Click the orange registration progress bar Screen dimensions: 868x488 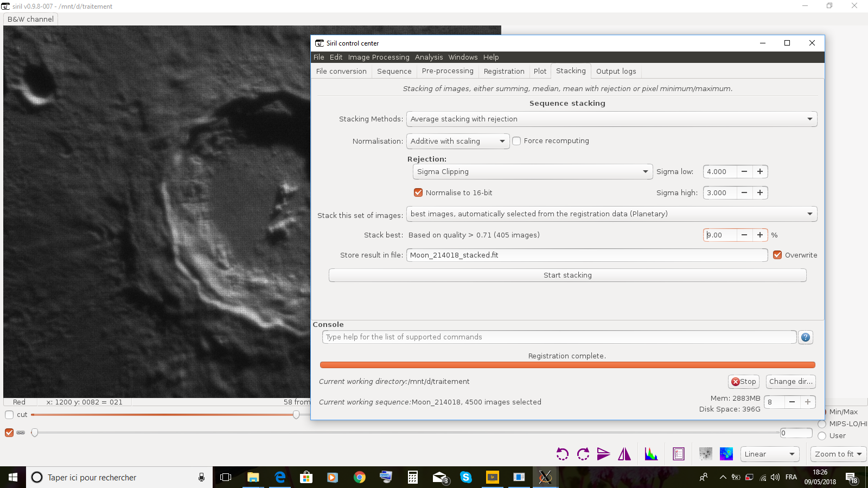[567, 365]
